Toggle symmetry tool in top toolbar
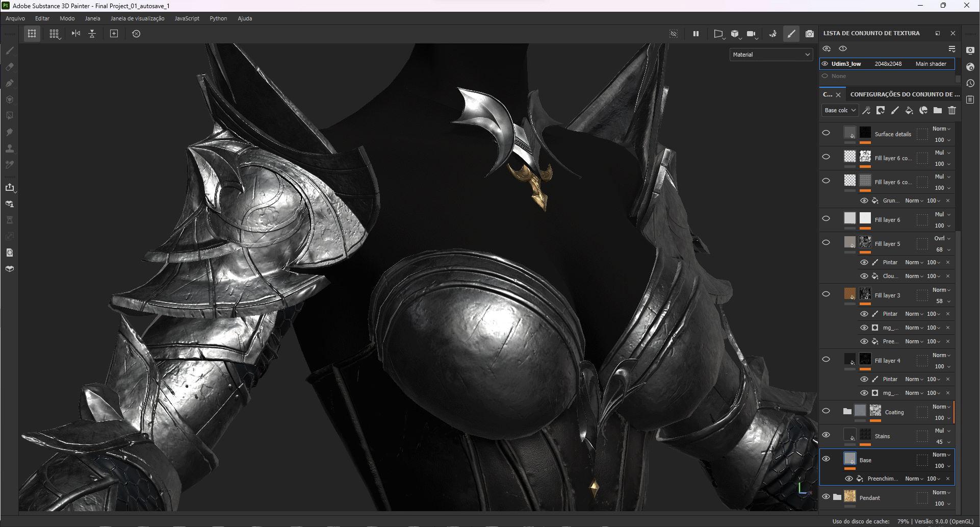The height and width of the screenshot is (527, 980). pyautogui.click(x=76, y=34)
